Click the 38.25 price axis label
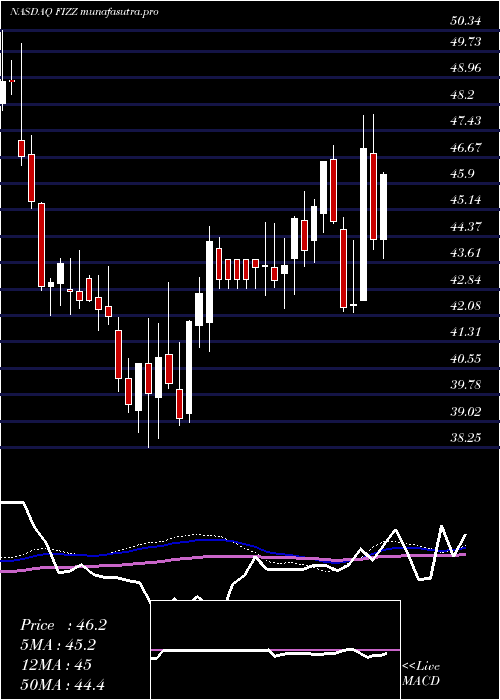 (465, 438)
